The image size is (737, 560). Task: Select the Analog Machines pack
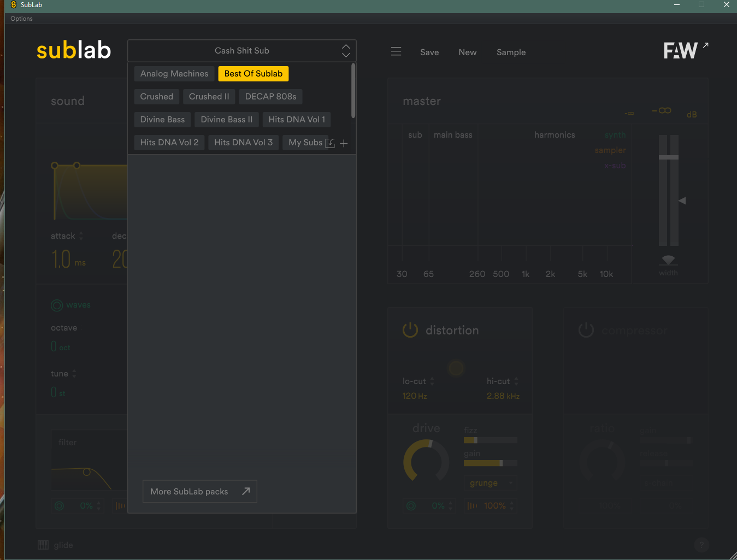click(x=174, y=74)
